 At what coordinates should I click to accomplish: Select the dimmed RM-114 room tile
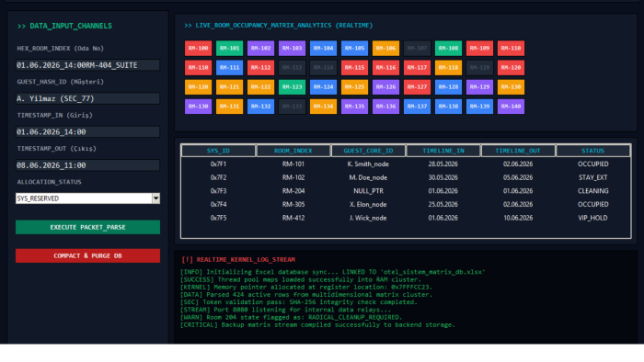pos(323,68)
